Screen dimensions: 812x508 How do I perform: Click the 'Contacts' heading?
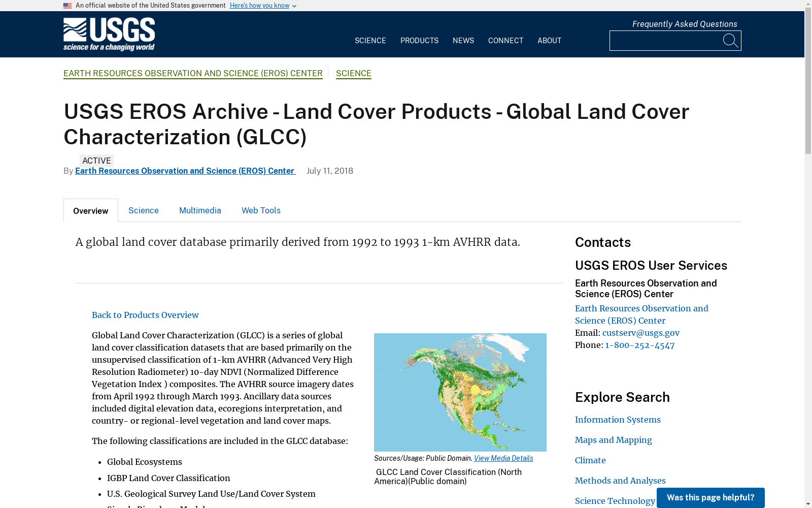pos(603,242)
